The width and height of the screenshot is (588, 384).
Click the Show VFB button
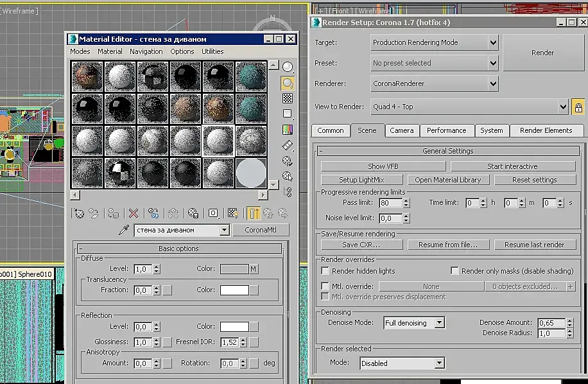coord(383,166)
